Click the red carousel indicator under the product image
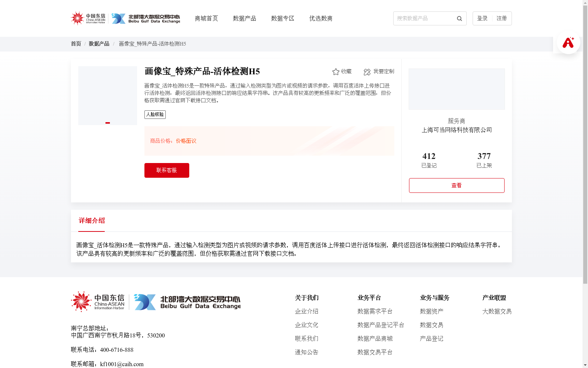Screen dimensions: 588x368 pos(108,123)
